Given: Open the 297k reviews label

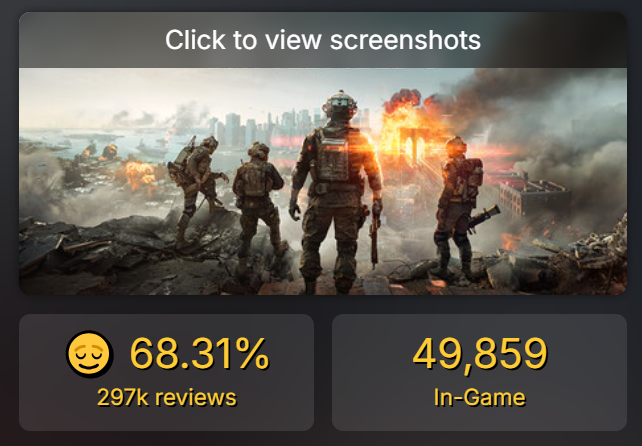Looking at the screenshot, I should (x=167, y=397).
